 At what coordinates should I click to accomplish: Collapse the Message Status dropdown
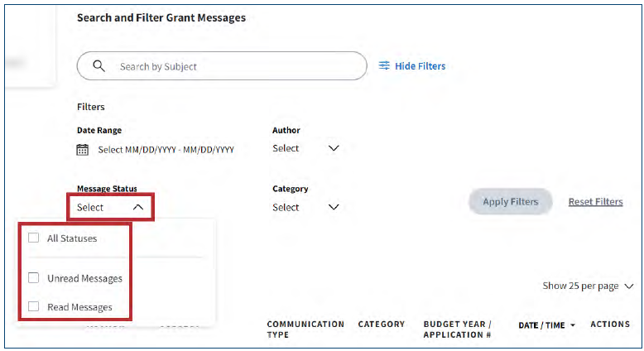coord(137,208)
